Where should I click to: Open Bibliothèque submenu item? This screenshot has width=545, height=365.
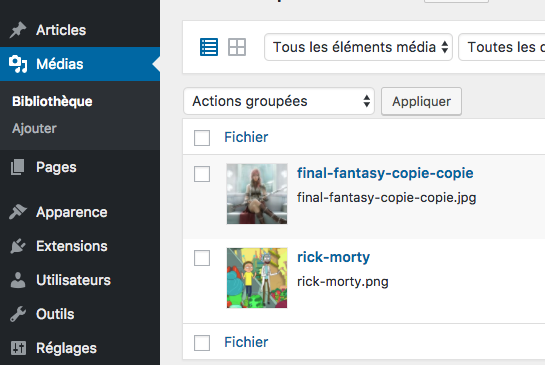tap(52, 102)
